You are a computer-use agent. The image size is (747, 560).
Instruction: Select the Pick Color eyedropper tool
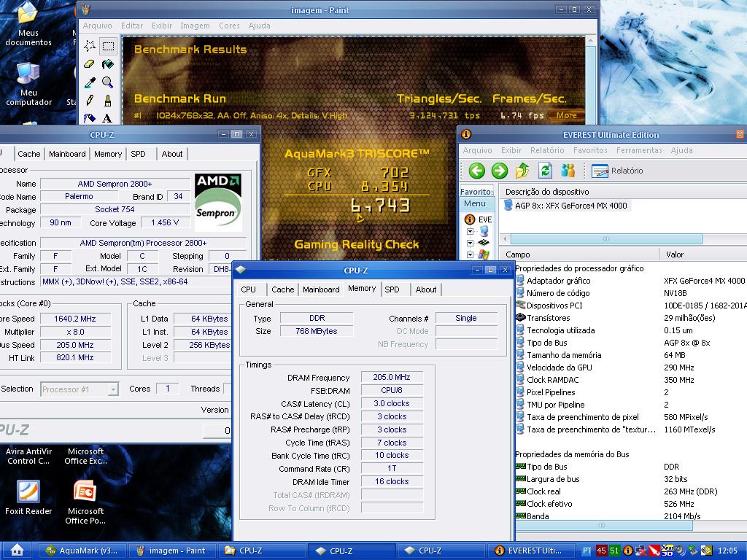point(90,82)
